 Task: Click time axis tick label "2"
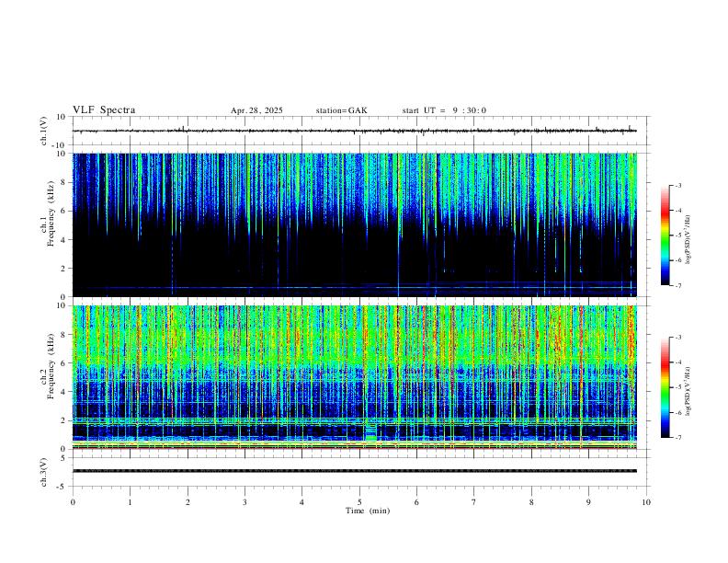click(188, 502)
